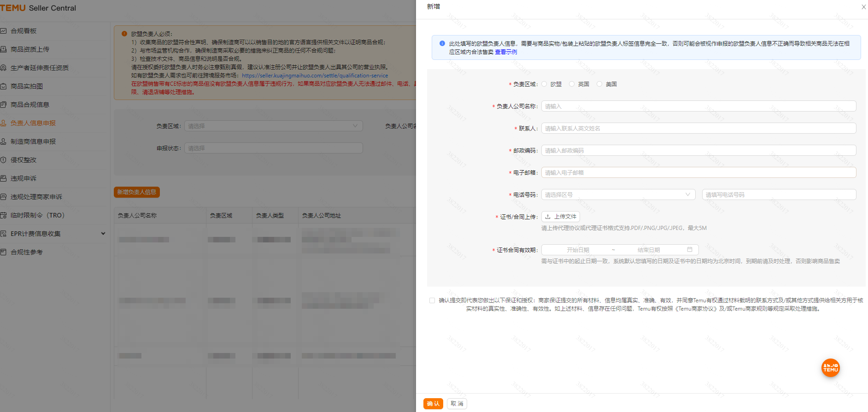Open 侵权整改 menu item
Screen dimensions: 868x412
[x=23, y=160]
